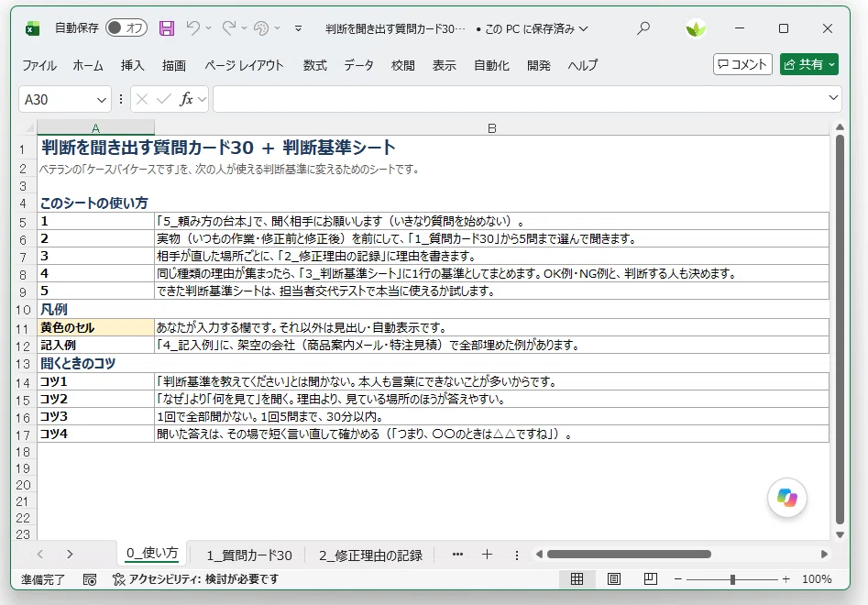Image resolution: width=868 pixels, height=605 pixels.
Task: Click the Save floppy disk icon
Action: (x=167, y=28)
